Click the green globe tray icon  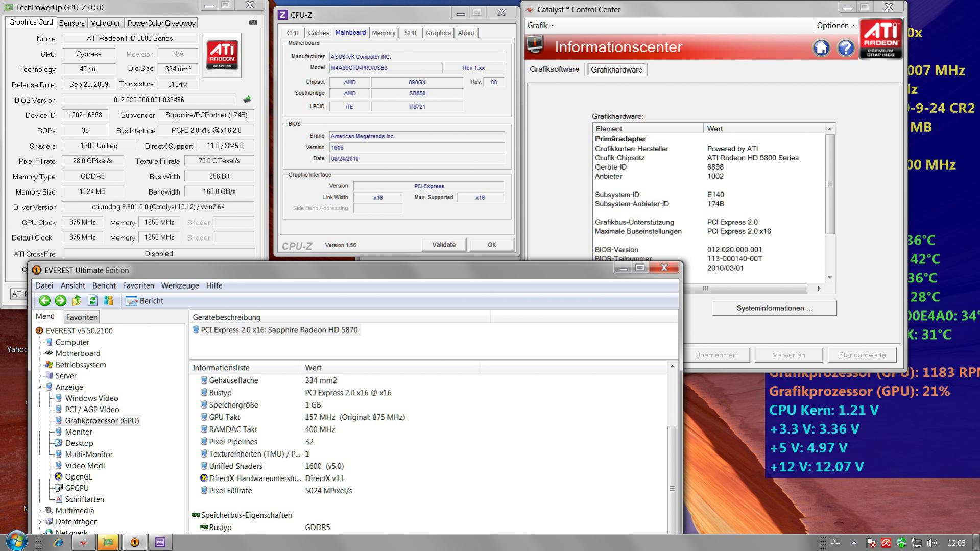coord(901,543)
